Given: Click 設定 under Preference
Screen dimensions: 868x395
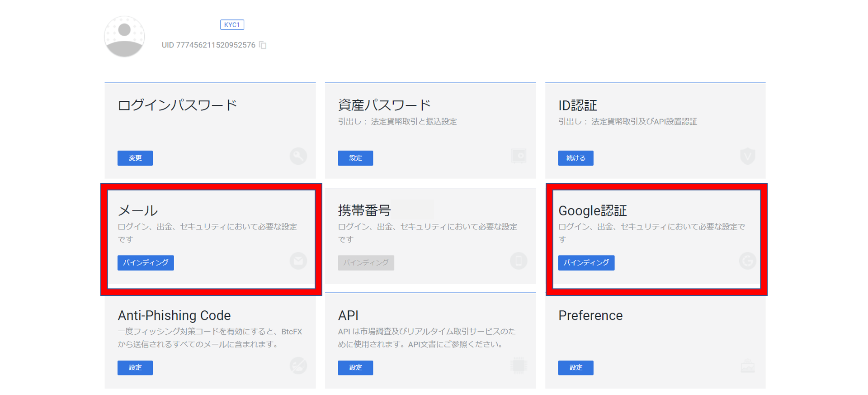Looking at the screenshot, I should point(576,368).
